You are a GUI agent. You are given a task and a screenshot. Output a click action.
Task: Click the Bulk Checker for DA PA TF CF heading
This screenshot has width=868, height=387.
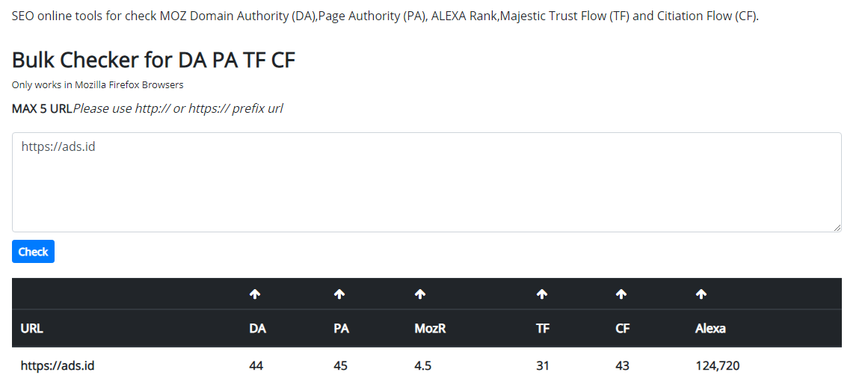154,61
